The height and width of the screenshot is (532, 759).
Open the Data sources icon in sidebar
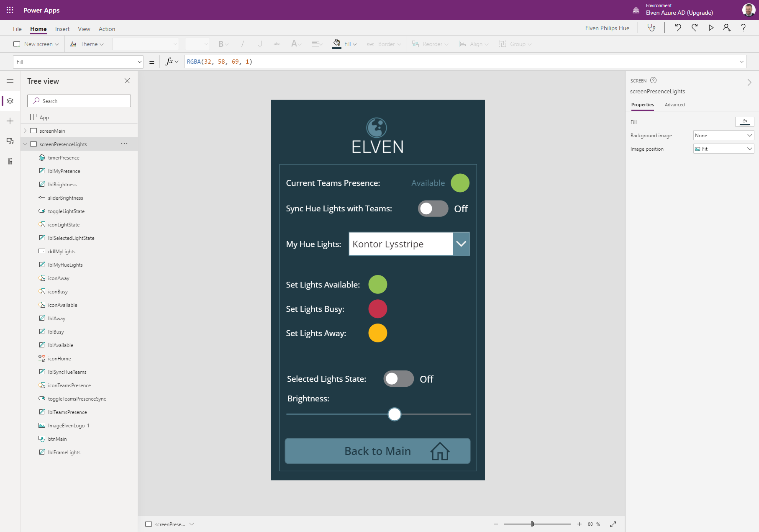pyautogui.click(x=10, y=141)
